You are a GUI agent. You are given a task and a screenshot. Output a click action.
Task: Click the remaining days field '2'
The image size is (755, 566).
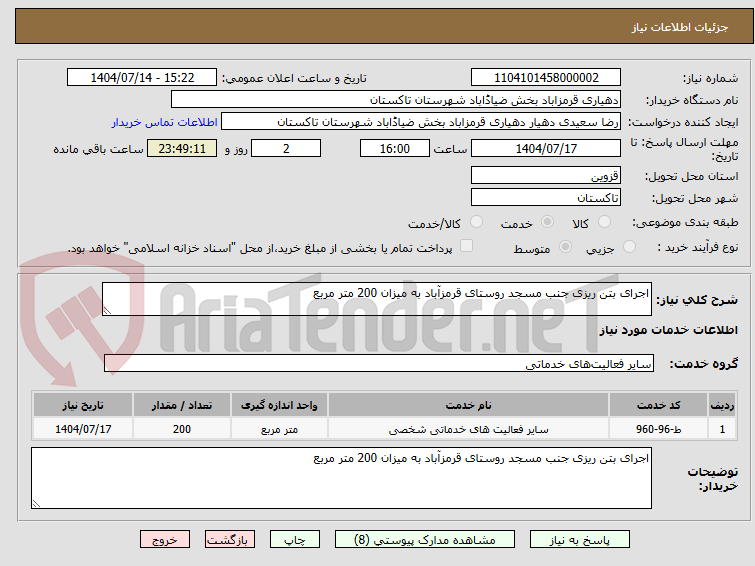click(286, 148)
